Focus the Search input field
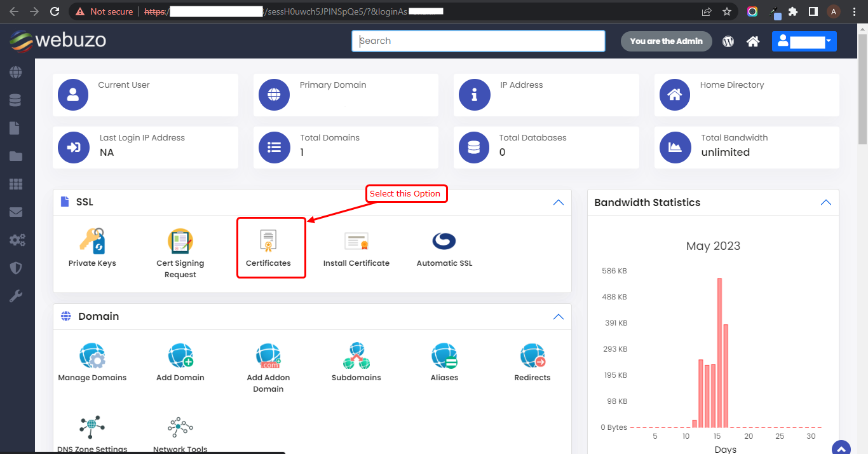This screenshot has width=868, height=454. click(478, 41)
